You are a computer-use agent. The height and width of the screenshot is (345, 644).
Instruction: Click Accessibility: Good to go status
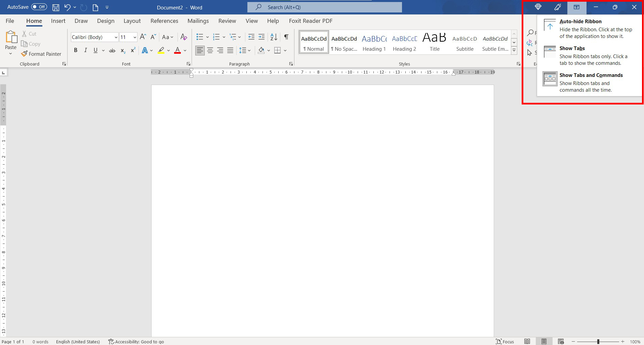point(136,342)
